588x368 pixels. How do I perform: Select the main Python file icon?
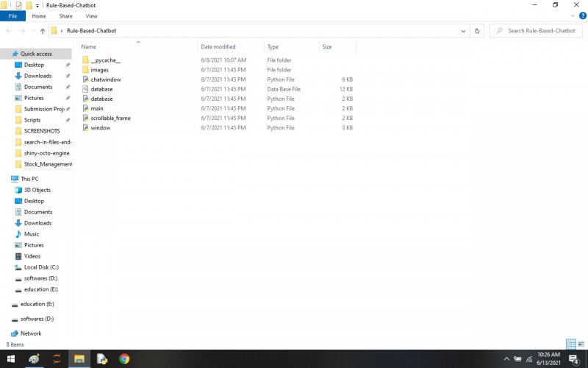click(85, 108)
